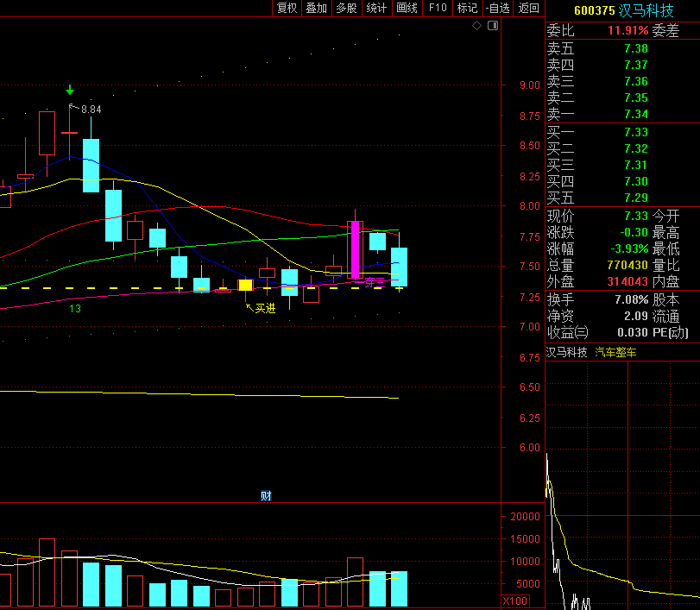Open F10 company information
The height and width of the screenshot is (610, 700).
point(438,8)
